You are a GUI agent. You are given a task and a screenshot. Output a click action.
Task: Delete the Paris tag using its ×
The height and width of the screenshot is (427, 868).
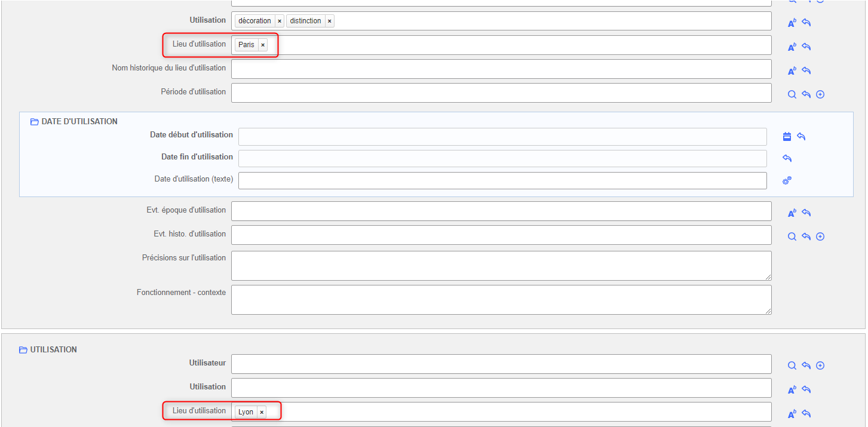coord(263,45)
